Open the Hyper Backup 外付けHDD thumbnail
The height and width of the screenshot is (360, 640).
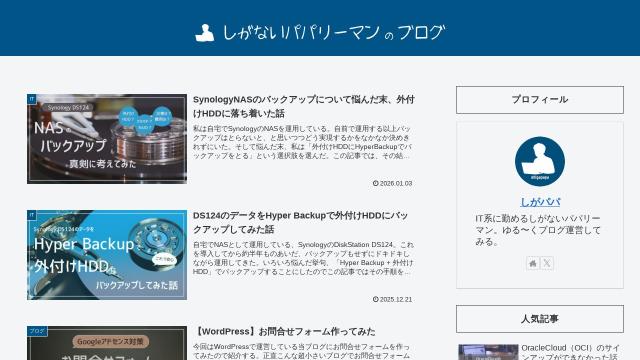tap(107, 255)
